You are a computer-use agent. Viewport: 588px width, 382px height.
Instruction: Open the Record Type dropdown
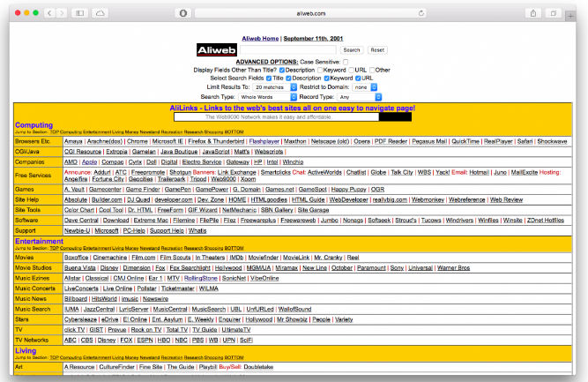360,97
